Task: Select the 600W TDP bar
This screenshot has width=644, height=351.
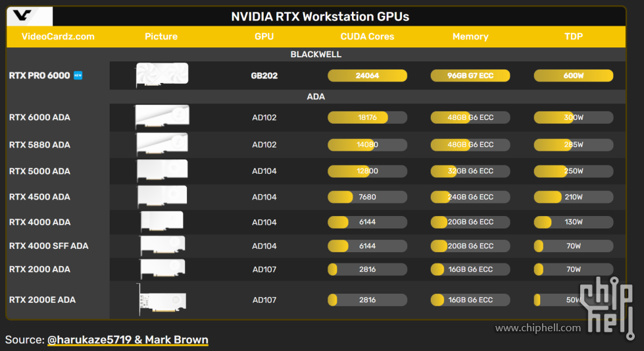Action: [574, 76]
